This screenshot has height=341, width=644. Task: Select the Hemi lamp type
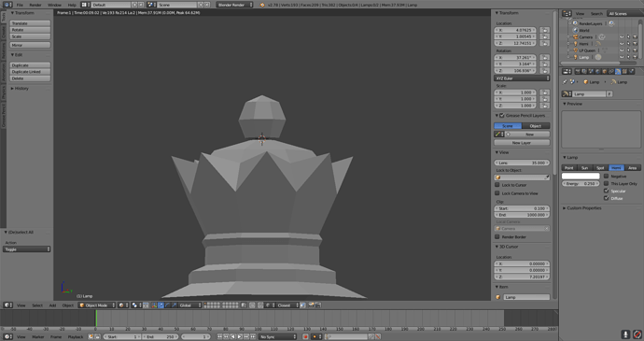pyautogui.click(x=616, y=168)
